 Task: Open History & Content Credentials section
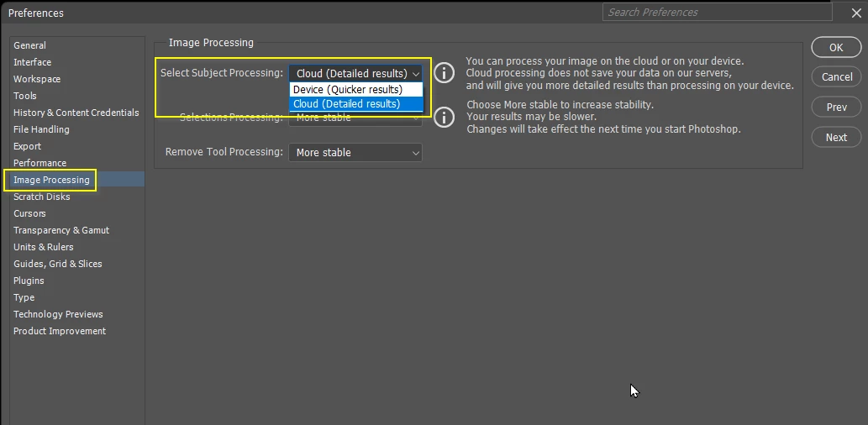76,113
